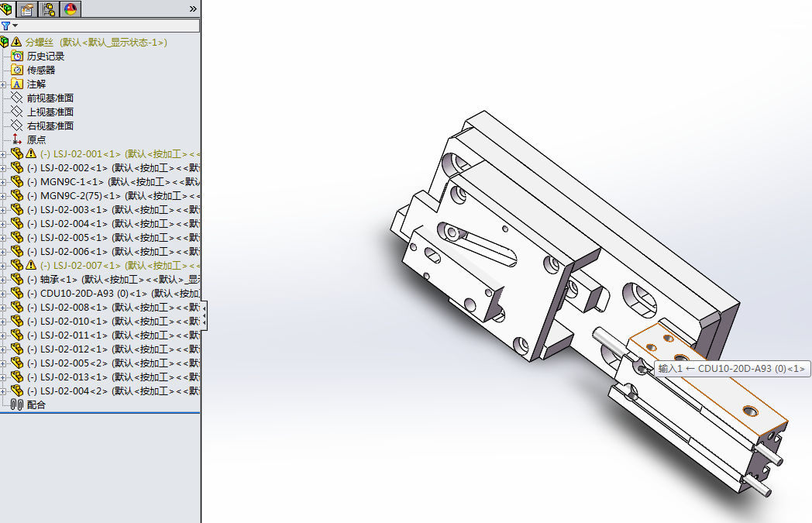The image size is (812, 523).
Task: Expand the LSJ-02-001<1> component
Action: [x=3, y=154]
